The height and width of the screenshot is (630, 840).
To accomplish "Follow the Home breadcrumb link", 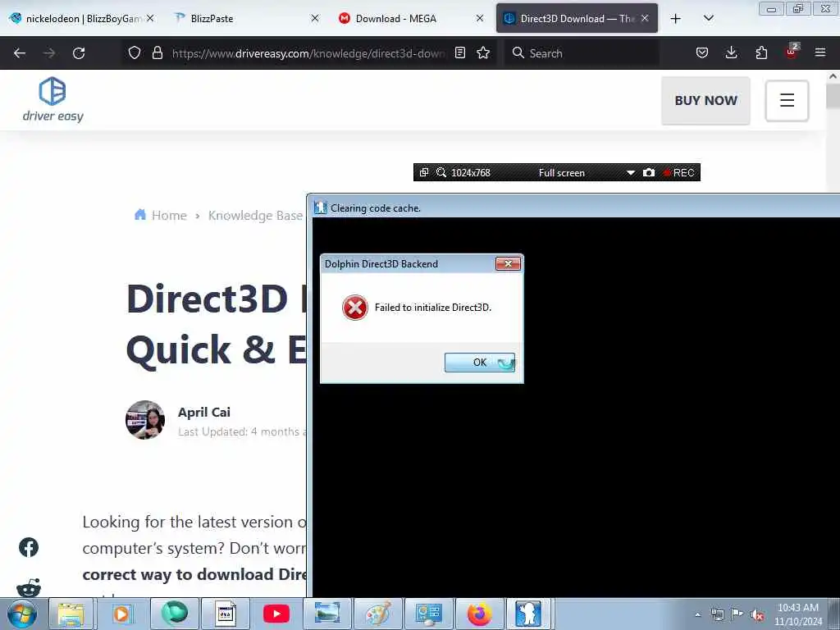I will [x=161, y=216].
